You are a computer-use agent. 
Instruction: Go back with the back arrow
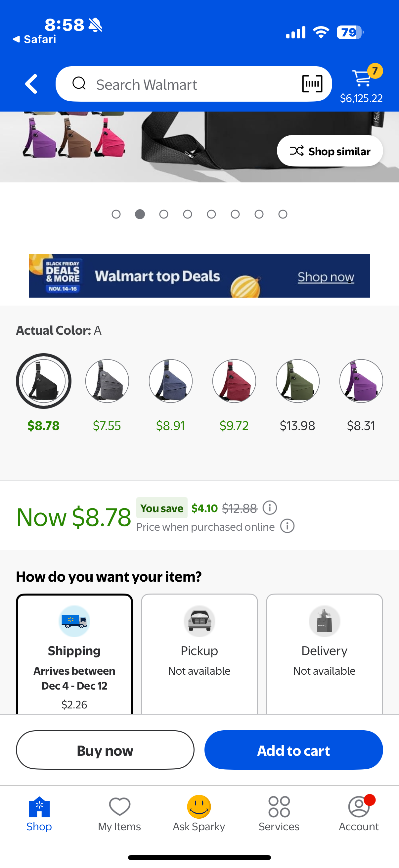(31, 83)
